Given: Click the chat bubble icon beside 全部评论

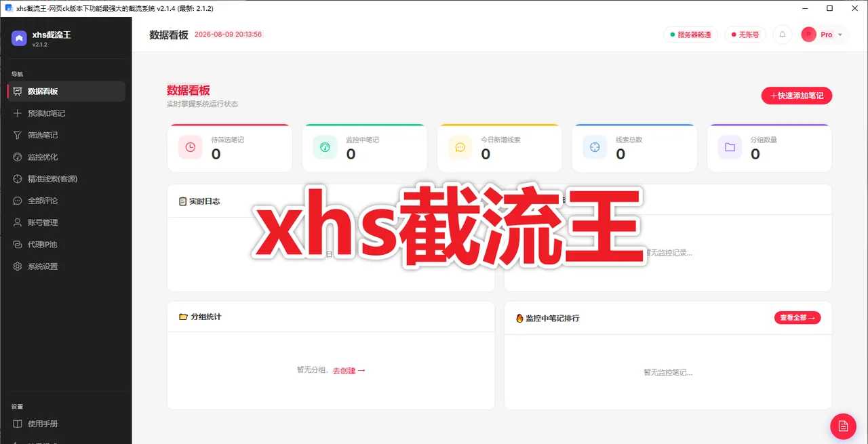Looking at the screenshot, I should (18, 201).
